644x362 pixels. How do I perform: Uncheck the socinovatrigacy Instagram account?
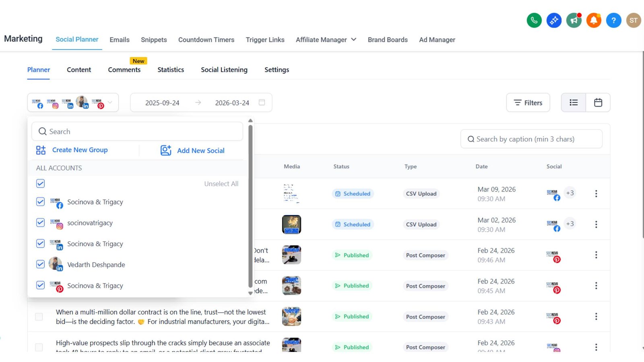click(40, 222)
